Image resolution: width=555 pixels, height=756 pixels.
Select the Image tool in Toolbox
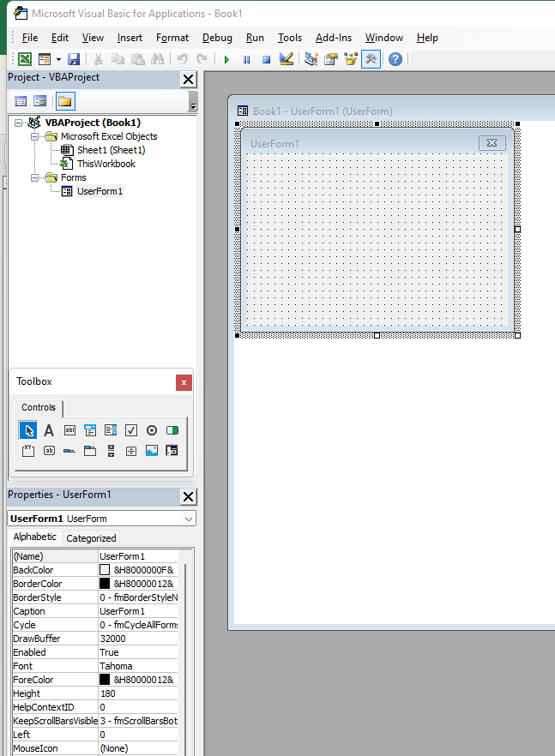coord(152,451)
